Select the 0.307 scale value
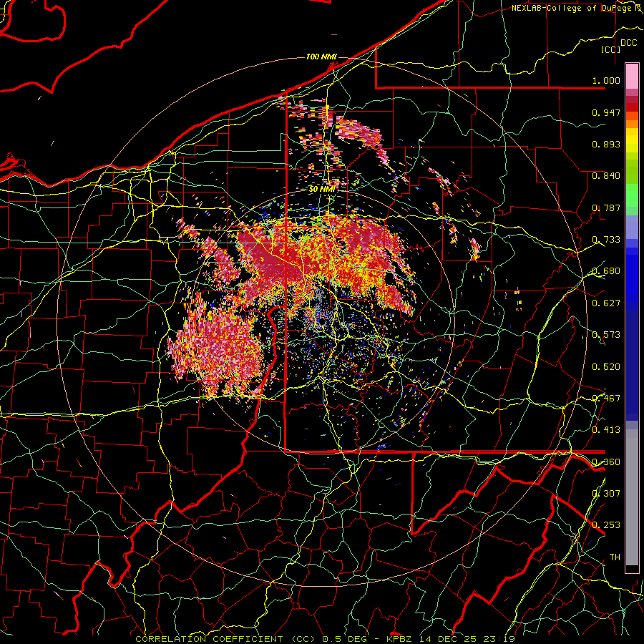644x644 pixels. click(606, 494)
